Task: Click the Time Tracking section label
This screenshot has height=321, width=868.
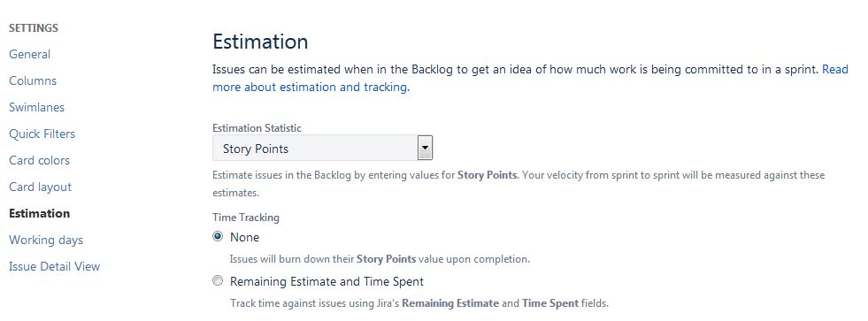Action: click(246, 218)
